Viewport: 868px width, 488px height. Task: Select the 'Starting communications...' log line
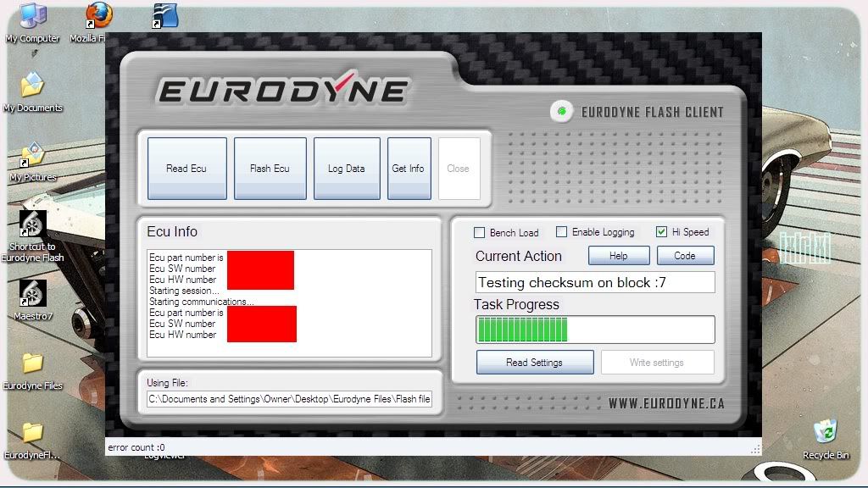click(202, 302)
